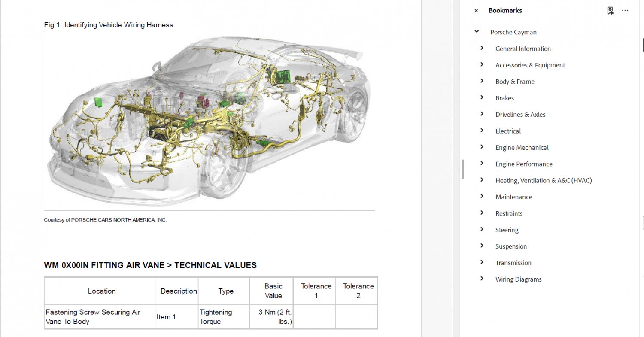644x337 pixels.
Task: Click the Bookmarks panel title
Action: (505, 11)
